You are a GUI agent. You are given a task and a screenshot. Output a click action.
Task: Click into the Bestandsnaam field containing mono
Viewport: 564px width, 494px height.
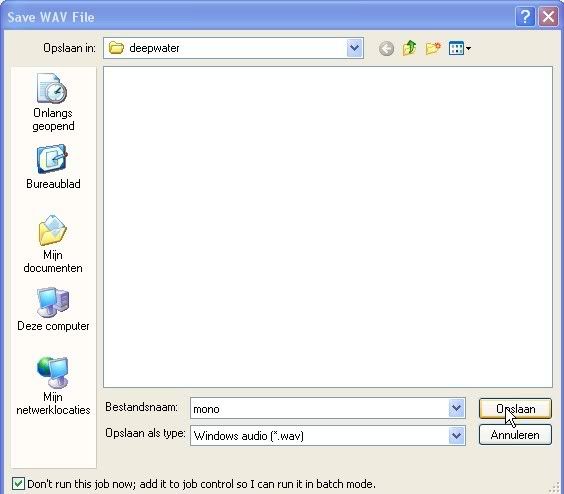[x=319, y=408]
